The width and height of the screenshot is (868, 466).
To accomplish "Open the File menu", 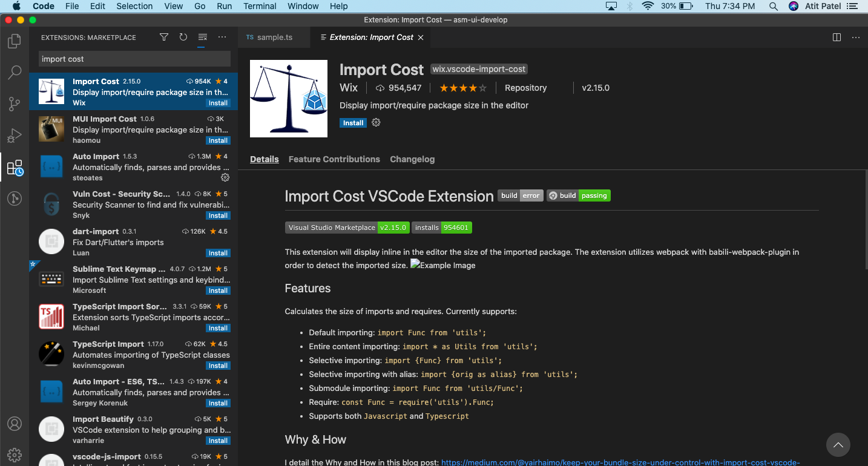I will (72, 6).
